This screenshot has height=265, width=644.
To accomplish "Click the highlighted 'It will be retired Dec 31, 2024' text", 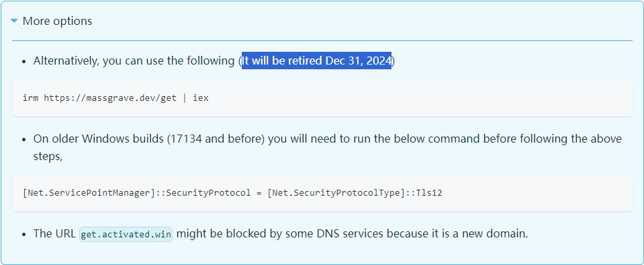I will click(316, 61).
